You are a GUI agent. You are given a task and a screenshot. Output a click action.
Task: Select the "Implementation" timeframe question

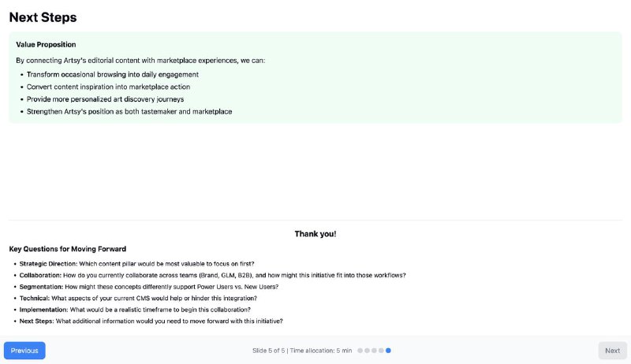(x=135, y=310)
